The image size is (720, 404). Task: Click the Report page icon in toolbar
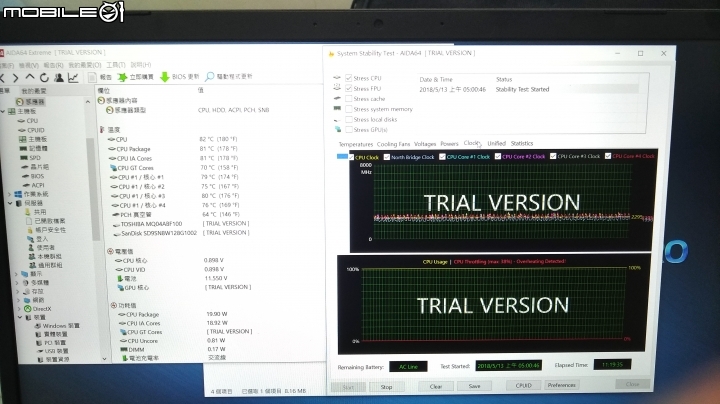click(92, 77)
